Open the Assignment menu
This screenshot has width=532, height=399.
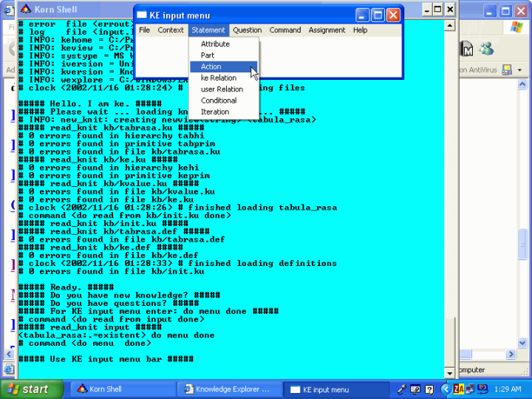coord(327,30)
